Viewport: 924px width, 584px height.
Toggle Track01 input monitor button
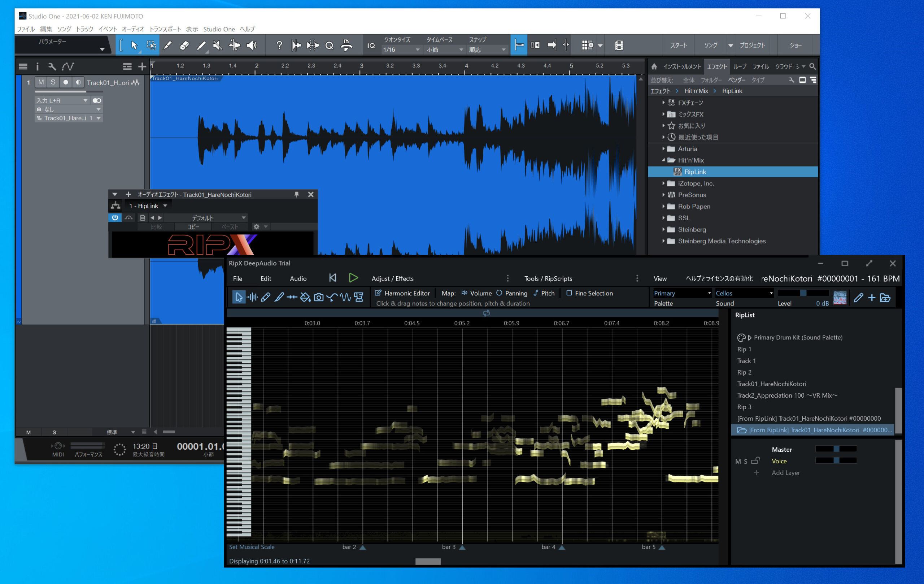[78, 82]
